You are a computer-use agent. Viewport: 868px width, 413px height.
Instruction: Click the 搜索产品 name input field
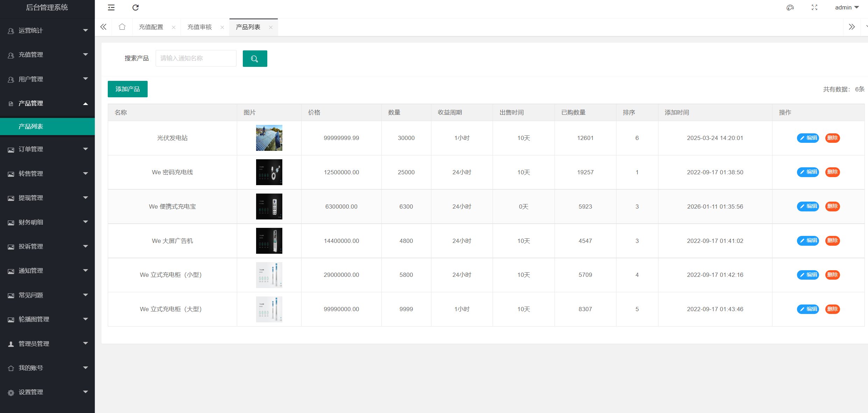coord(196,58)
